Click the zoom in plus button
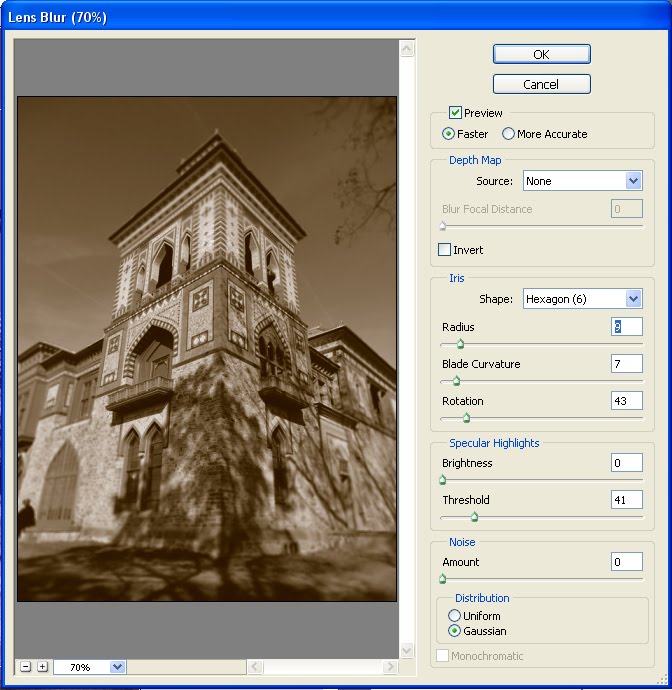This screenshot has width=672, height=690. click(42, 667)
